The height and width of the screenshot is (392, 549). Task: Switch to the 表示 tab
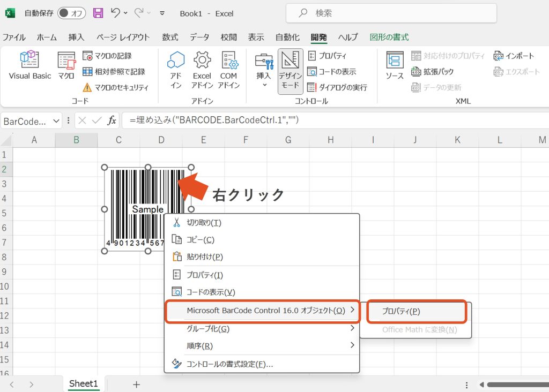pyautogui.click(x=256, y=37)
